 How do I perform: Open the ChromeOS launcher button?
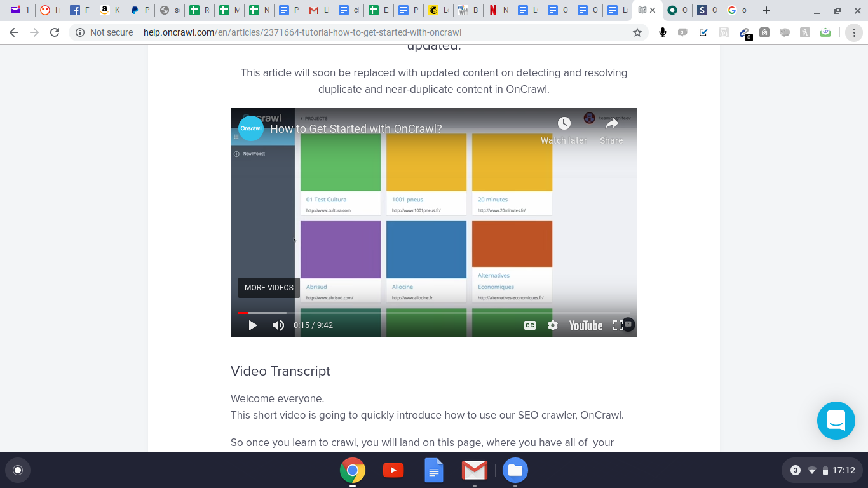pyautogui.click(x=18, y=470)
